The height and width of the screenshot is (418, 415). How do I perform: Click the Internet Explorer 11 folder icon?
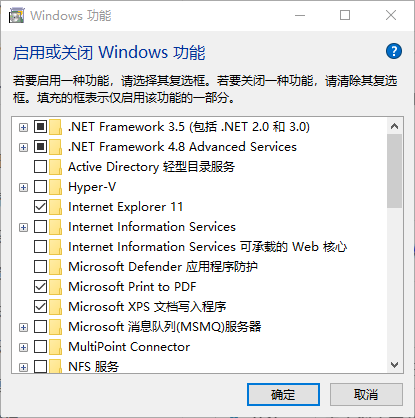coord(56,207)
